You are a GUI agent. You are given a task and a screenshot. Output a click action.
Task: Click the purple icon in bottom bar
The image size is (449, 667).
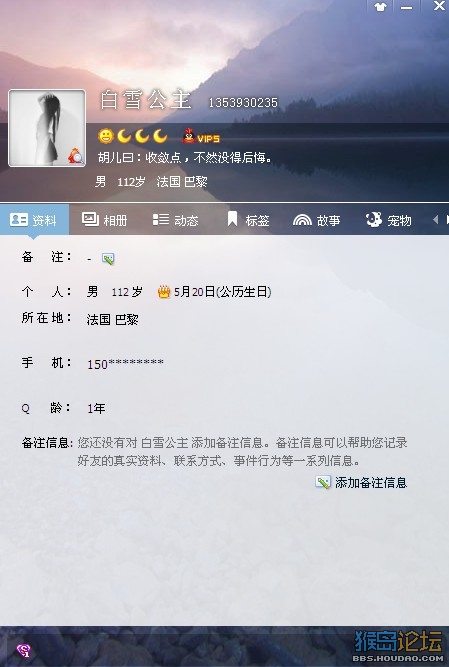point(23,650)
